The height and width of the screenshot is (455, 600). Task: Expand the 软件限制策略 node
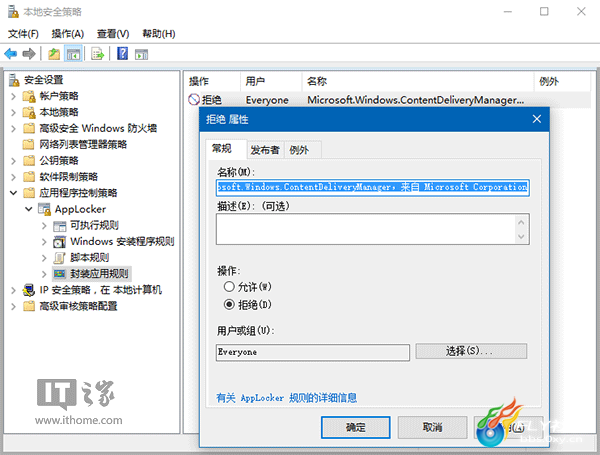13,177
